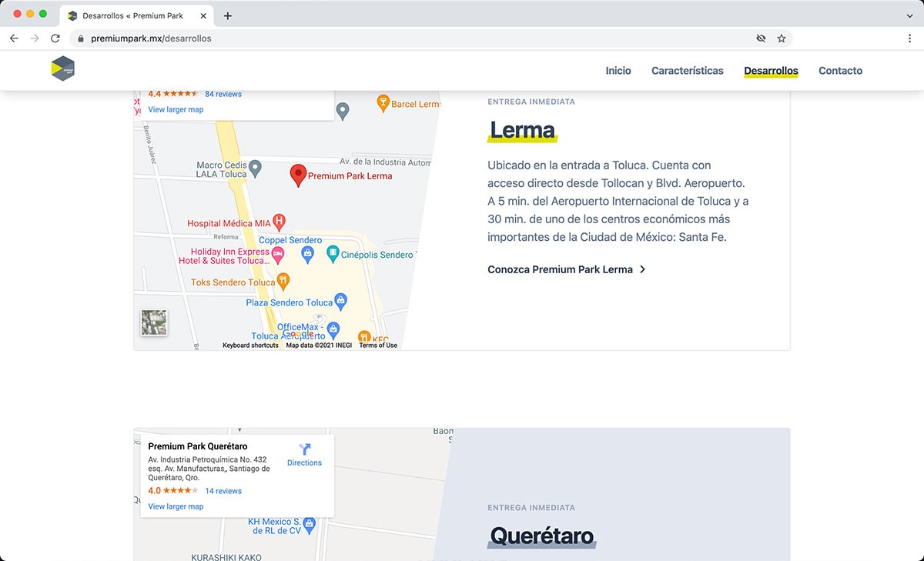924x561 pixels.
Task: Click the padlock site info icon
Action: (80, 38)
